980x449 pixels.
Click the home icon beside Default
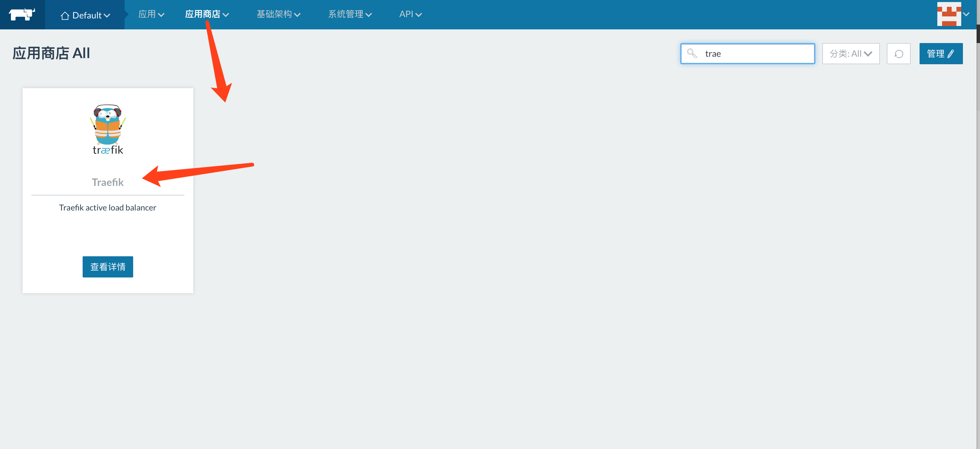tap(65, 16)
